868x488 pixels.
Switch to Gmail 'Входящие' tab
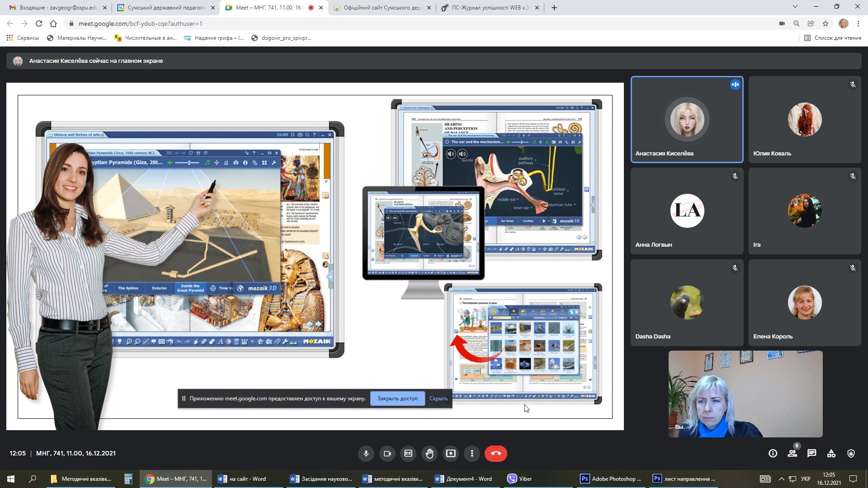tap(58, 8)
